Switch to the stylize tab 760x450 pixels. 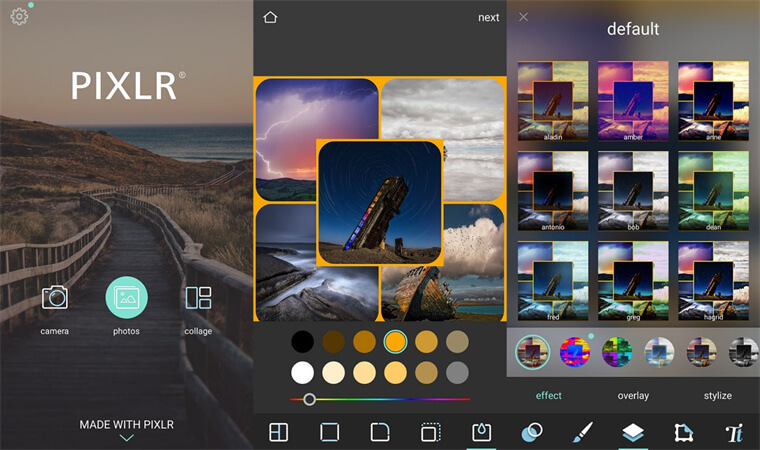pos(718,396)
